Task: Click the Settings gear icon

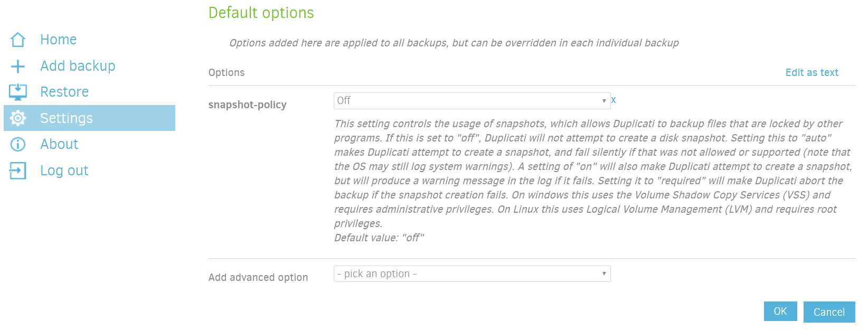Action: click(x=18, y=118)
